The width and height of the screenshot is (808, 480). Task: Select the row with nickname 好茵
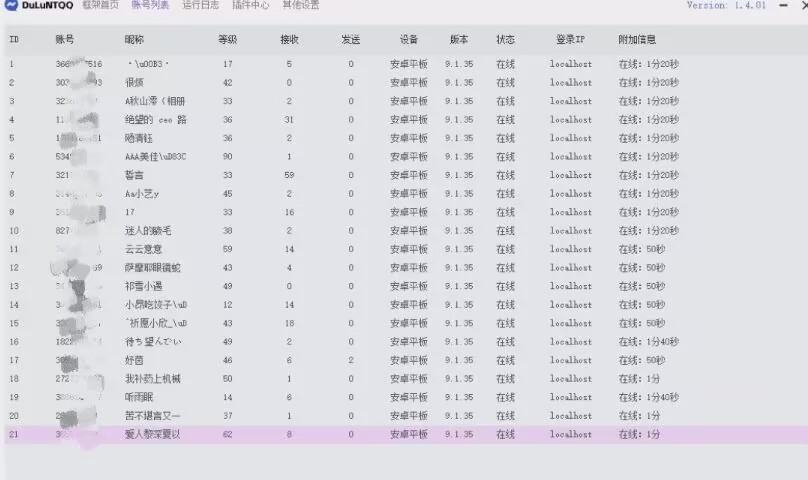point(404,360)
